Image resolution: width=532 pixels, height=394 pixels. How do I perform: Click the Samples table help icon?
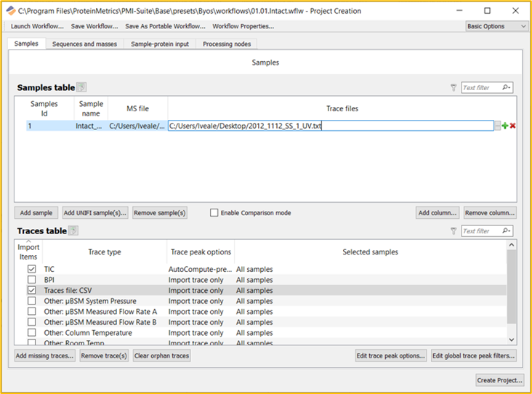pos(81,88)
